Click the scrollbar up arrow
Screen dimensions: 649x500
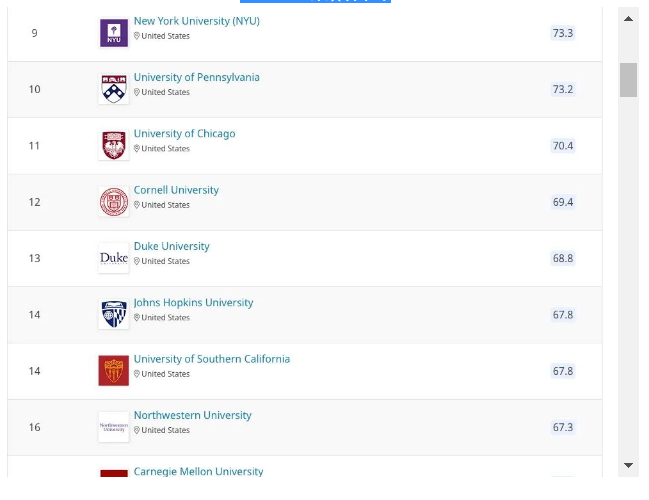pos(628,19)
